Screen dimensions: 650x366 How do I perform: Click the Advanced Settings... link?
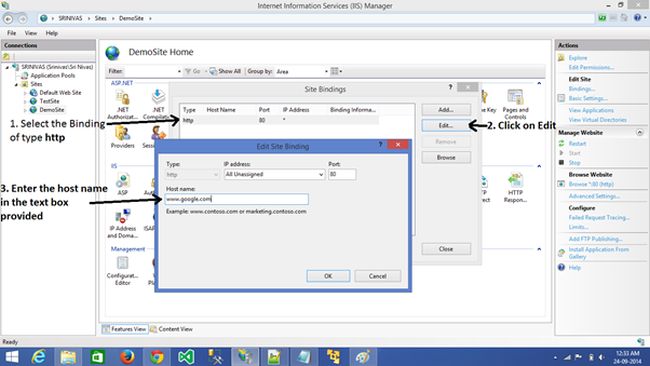point(594,196)
